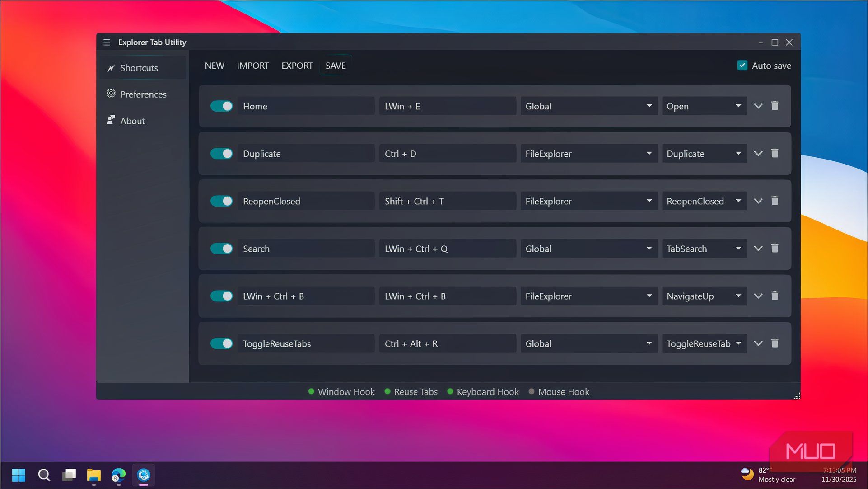Click the Window Hook status indicator
The height and width of the screenshot is (489, 868).
[x=341, y=392]
